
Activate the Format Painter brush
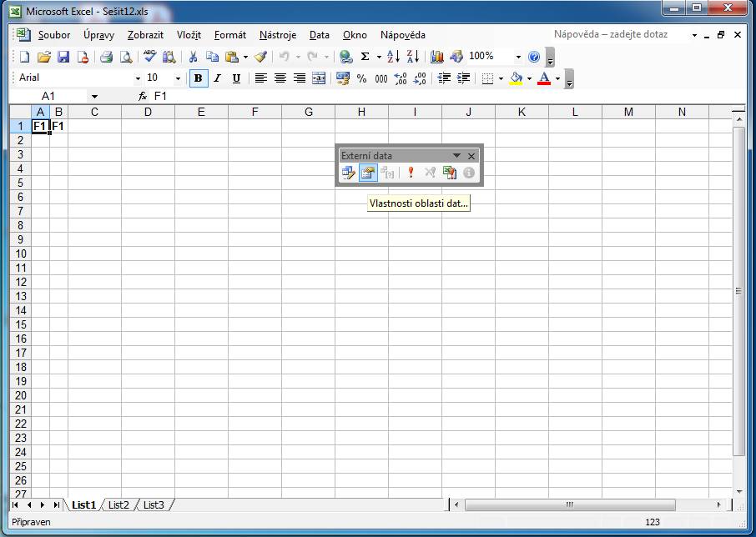[261, 57]
